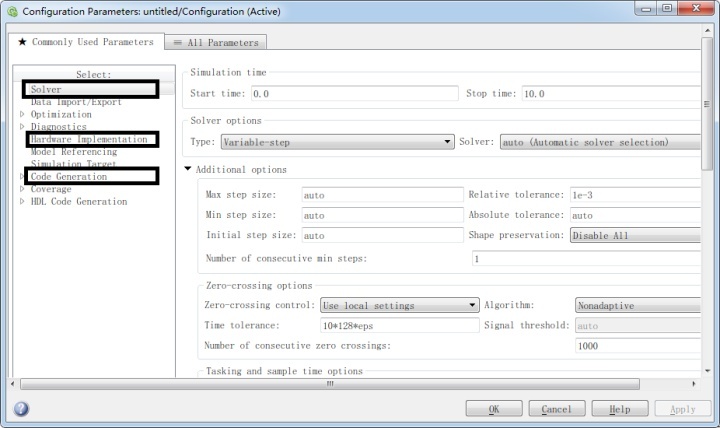
Task: Click the star icon on Commonly Used Parameters
Action: 22,42
